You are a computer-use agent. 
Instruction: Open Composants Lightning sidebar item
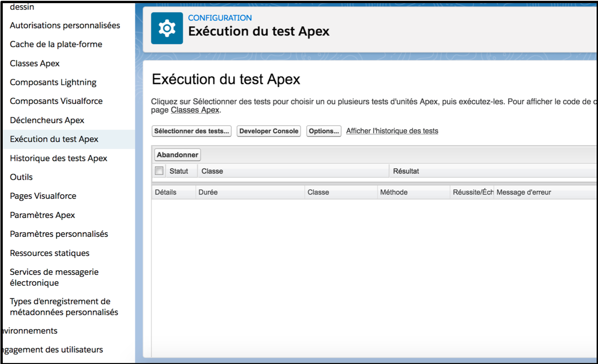pos(53,82)
